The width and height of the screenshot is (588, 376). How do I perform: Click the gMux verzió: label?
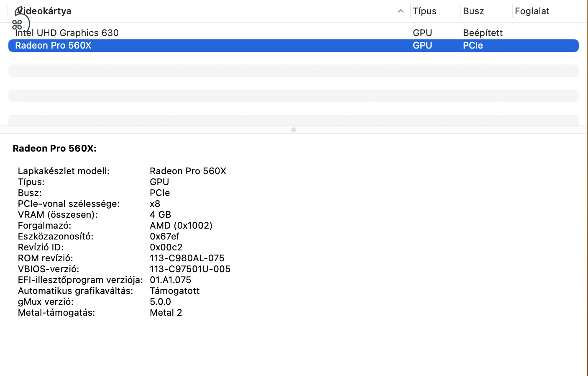(x=46, y=302)
